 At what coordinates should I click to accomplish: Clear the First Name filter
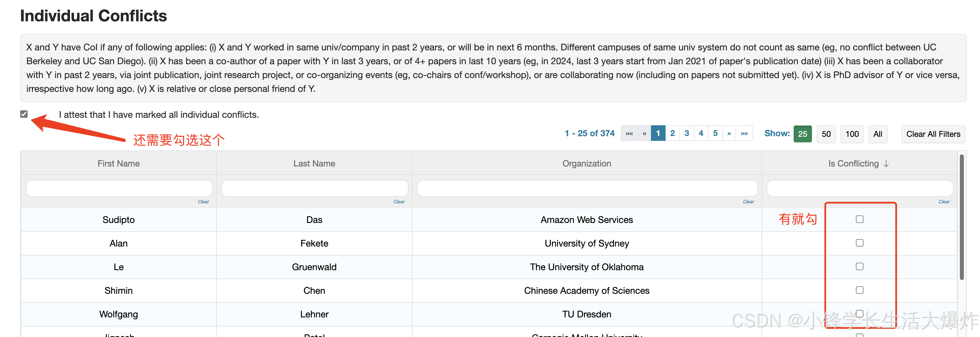pos(203,202)
